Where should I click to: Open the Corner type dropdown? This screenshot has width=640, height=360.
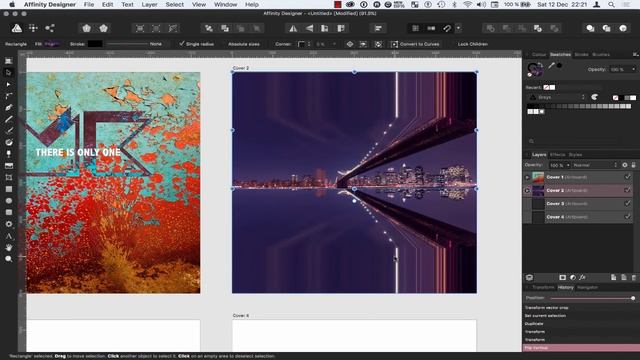[x=304, y=44]
